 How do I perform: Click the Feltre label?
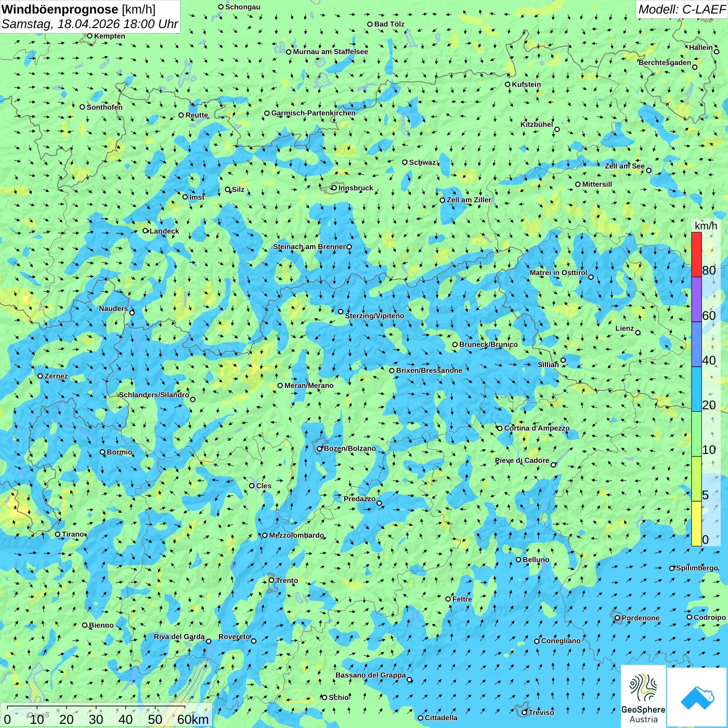tap(462, 599)
